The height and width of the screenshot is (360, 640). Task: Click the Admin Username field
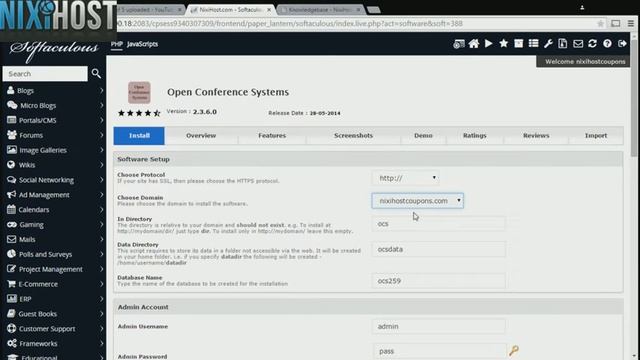click(x=438, y=326)
